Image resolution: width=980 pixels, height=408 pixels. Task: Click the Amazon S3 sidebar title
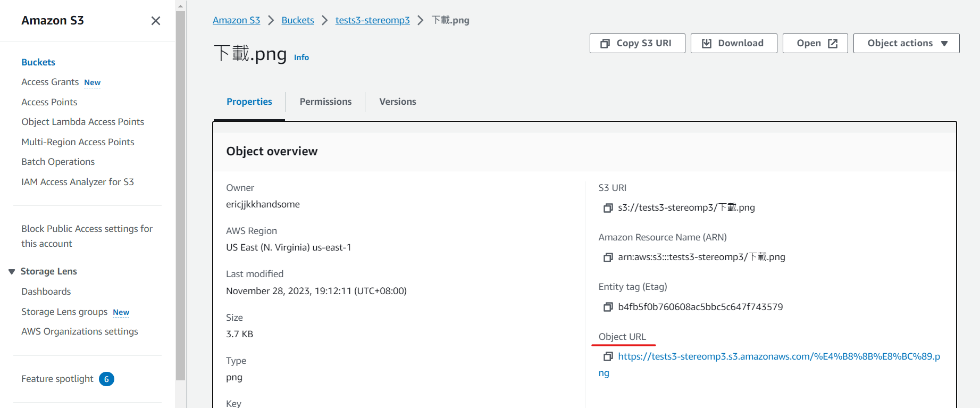pos(53,20)
